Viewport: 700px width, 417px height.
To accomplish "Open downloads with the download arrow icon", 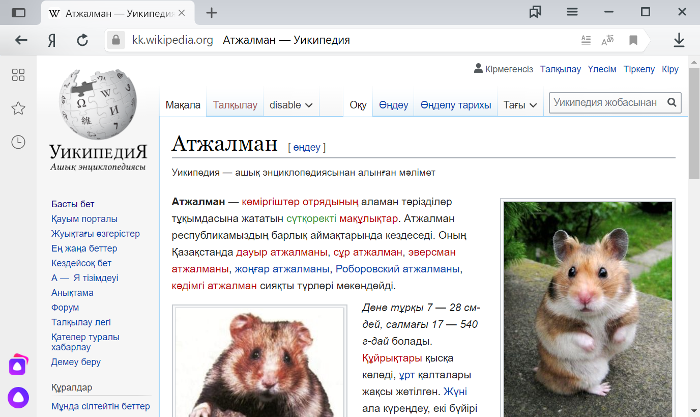I will tap(679, 40).
